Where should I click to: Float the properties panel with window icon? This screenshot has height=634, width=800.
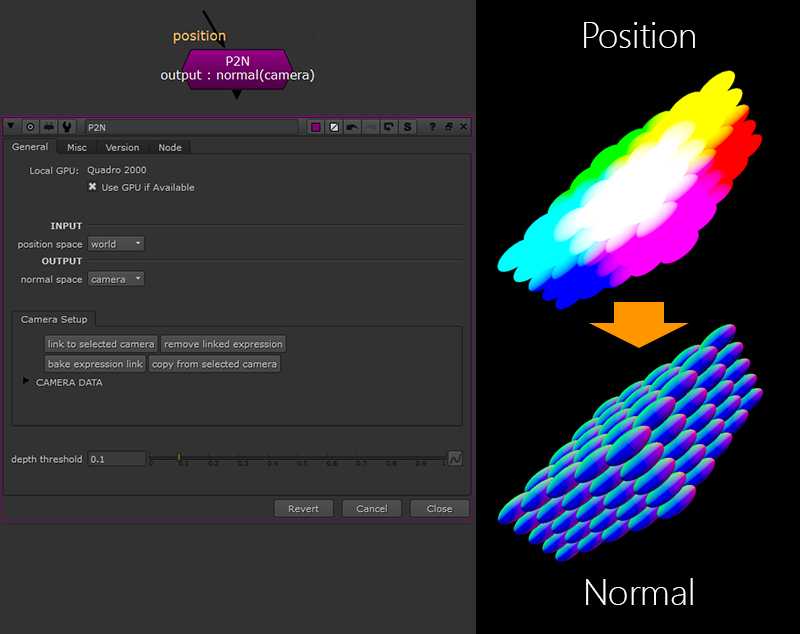449,127
